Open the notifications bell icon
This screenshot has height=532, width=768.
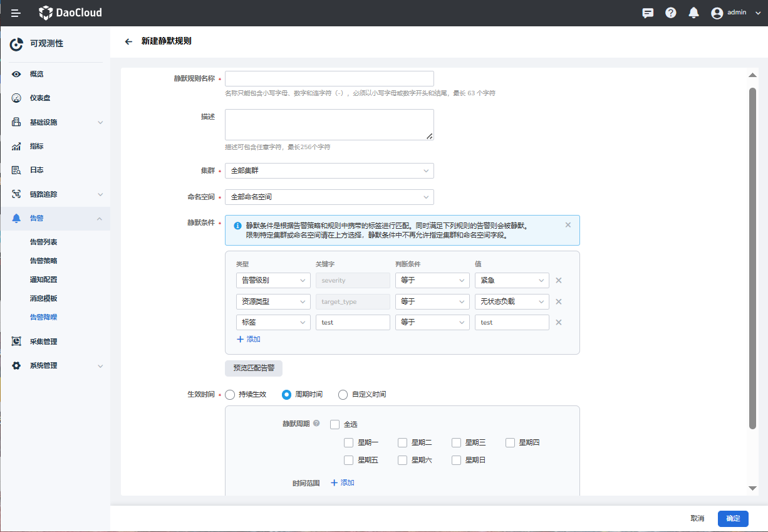[693, 13]
